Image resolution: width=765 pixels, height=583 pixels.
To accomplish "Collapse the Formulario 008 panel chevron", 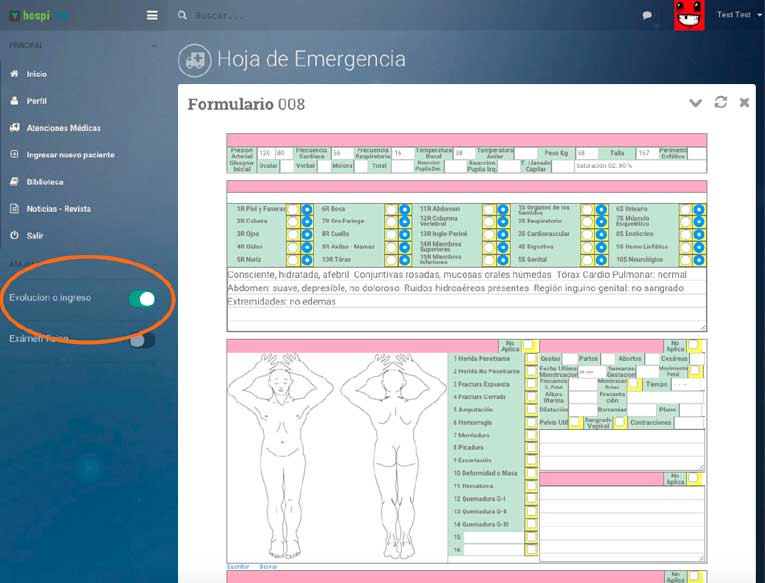I will (696, 103).
